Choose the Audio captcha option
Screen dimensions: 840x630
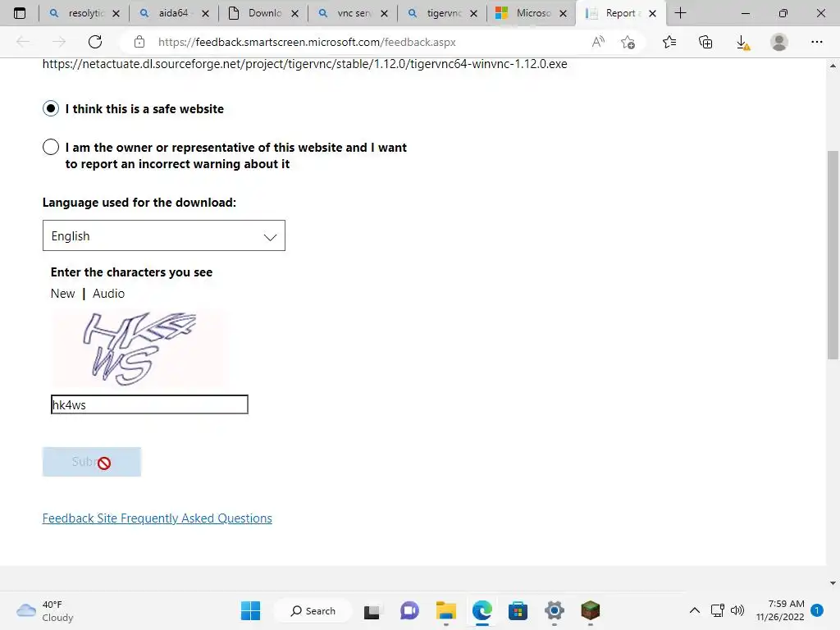(109, 294)
